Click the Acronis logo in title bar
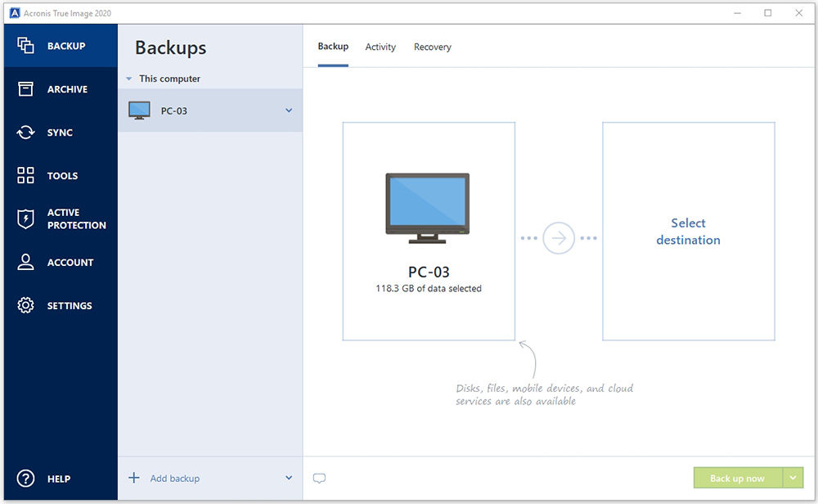Image resolution: width=818 pixels, height=504 pixels. (x=15, y=13)
